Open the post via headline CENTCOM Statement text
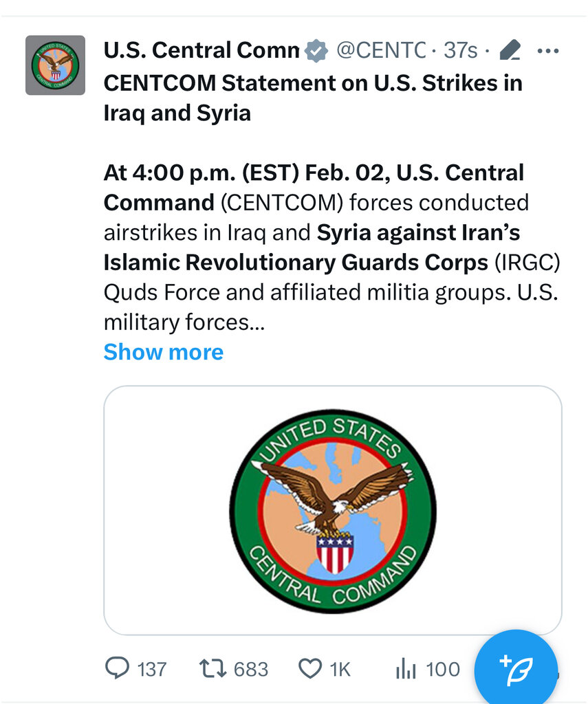Viewport: 588px width, 704px height. pyautogui.click(x=313, y=98)
